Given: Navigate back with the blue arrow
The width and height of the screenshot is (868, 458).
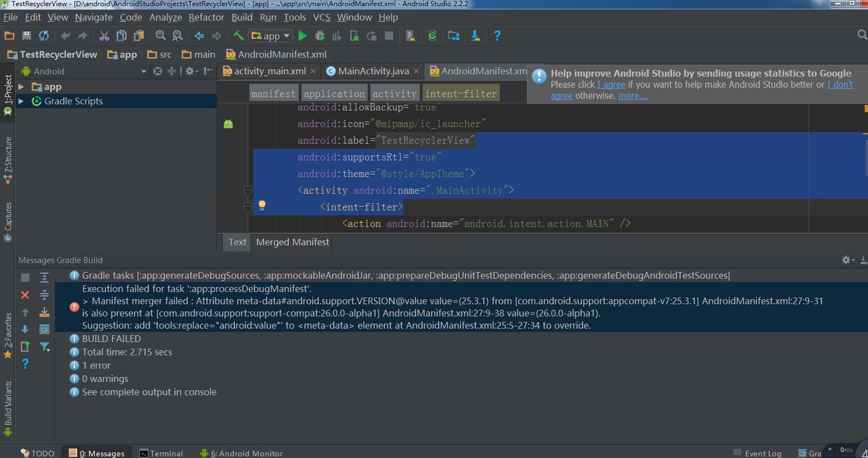Looking at the screenshot, I should coord(199,36).
